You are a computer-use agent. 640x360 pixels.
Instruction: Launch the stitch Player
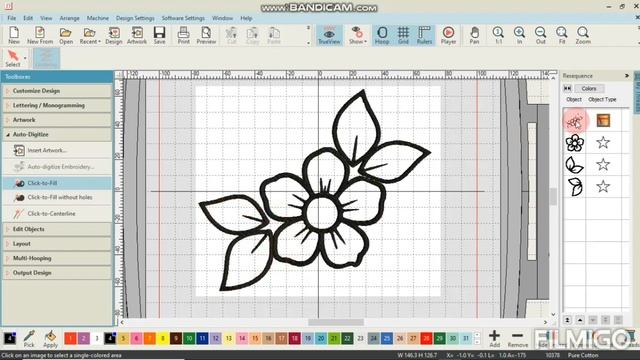[448, 35]
